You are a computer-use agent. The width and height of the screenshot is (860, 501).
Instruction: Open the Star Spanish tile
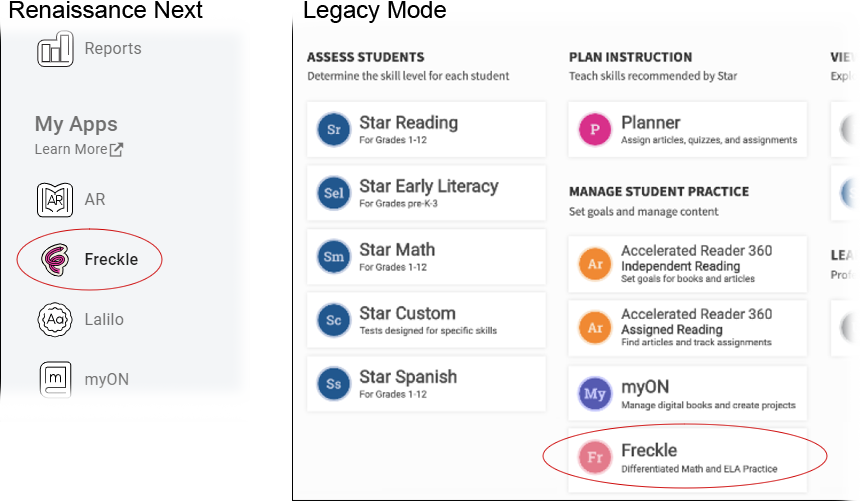coord(426,384)
